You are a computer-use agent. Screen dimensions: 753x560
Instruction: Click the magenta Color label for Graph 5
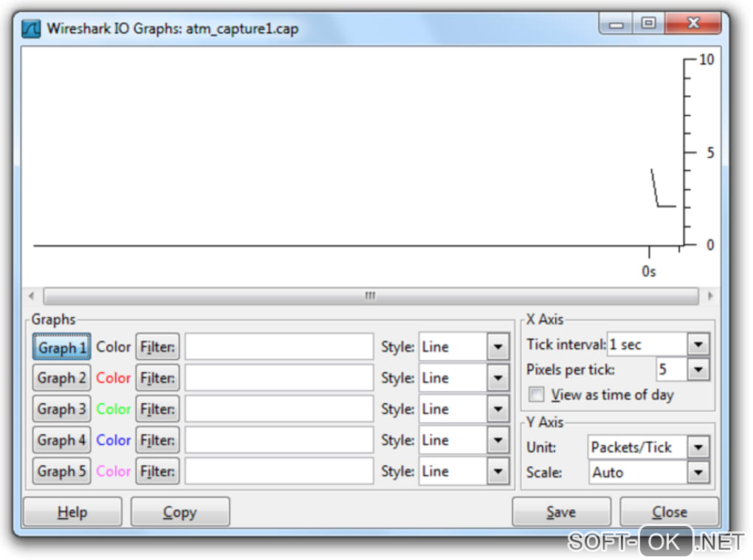click(x=114, y=471)
